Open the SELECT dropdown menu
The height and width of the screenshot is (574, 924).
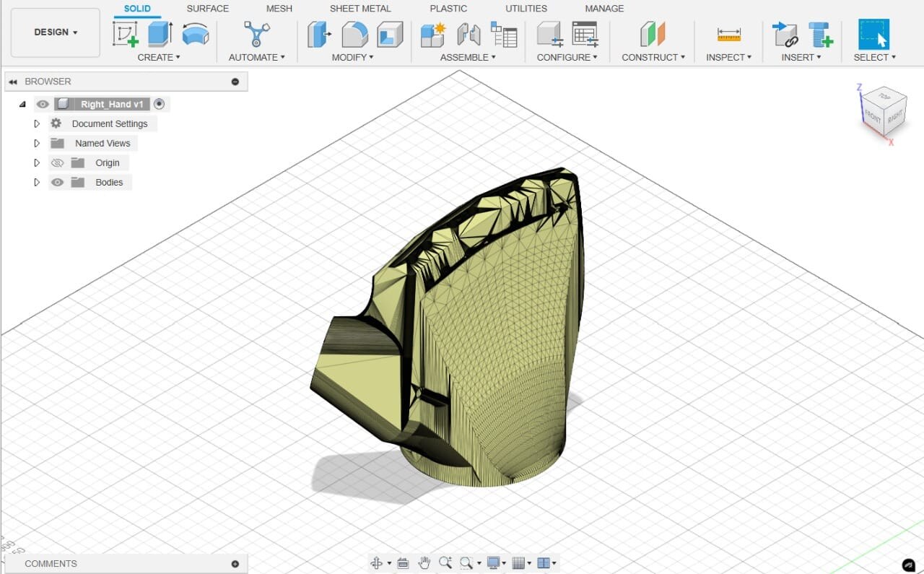[874, 57]
